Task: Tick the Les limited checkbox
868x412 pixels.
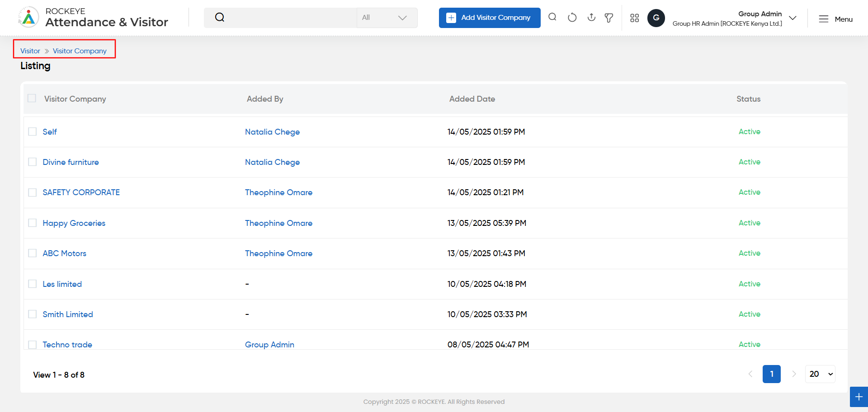Action: pos(32,284)
